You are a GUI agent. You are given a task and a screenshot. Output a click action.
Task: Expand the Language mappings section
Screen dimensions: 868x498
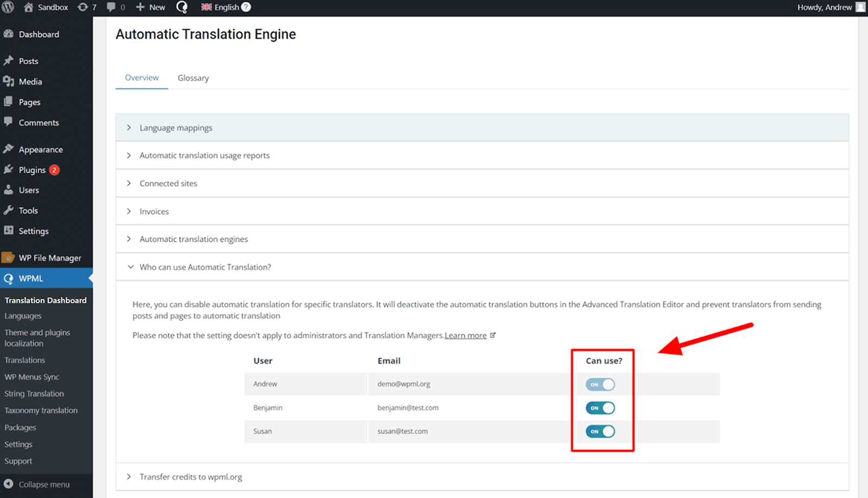pos(482,127)
